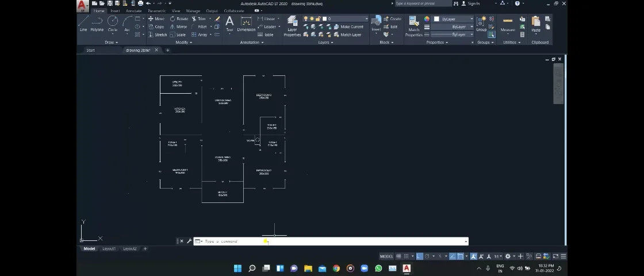Expand the Draw panel dropdown
The image size is (644, 276).
(x=111, y=43)
